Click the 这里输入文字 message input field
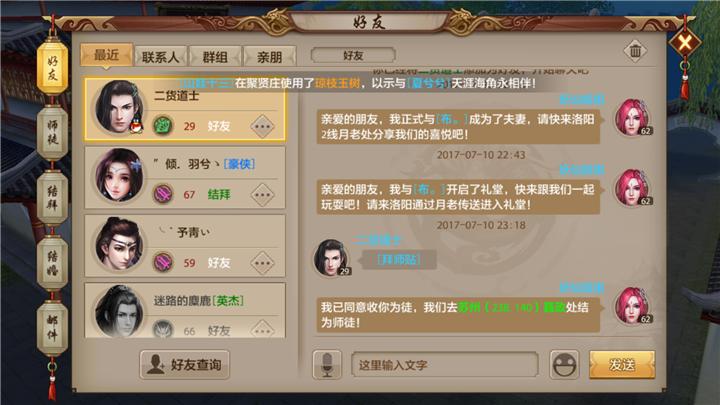The image size is (720, 405). pyautogui.click(x=444, y=365)
